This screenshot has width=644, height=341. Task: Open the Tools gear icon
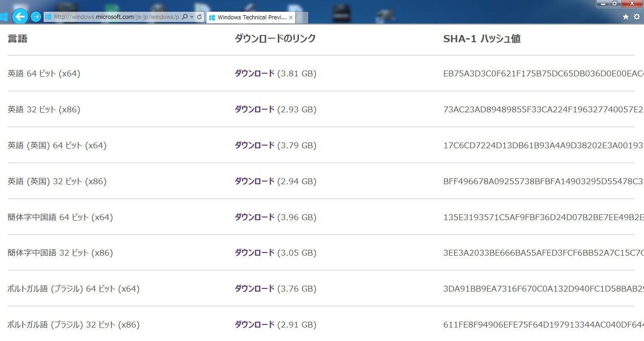coord(636,17)
